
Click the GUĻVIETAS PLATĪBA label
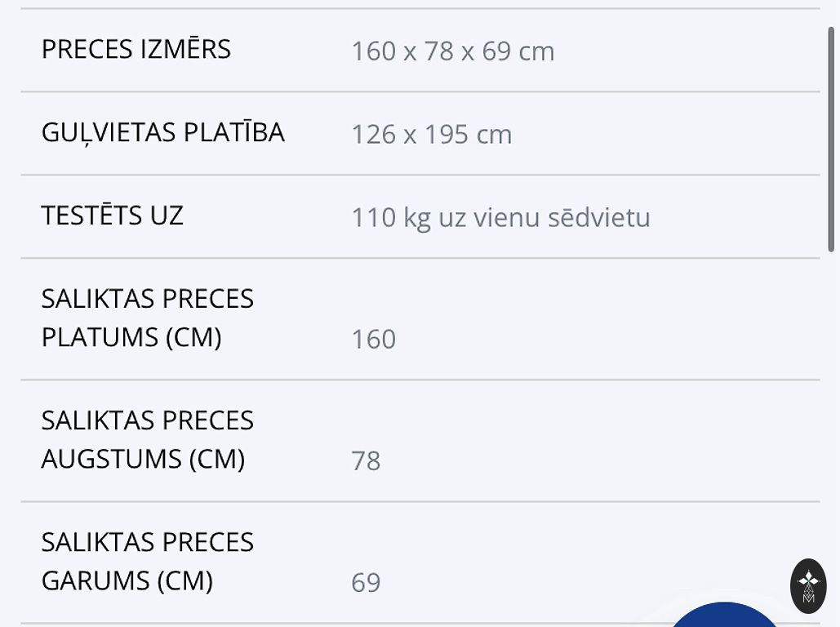[x=163, y=132]
